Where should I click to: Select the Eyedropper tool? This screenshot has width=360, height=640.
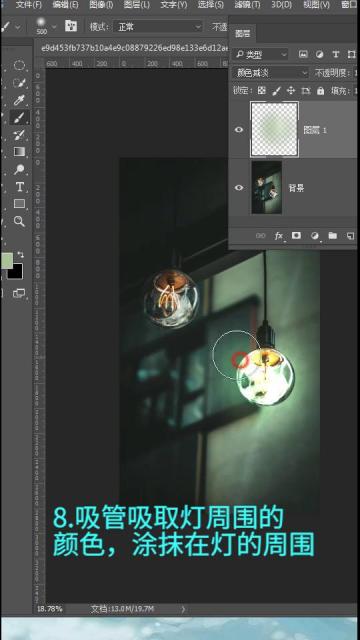point(19,100)
